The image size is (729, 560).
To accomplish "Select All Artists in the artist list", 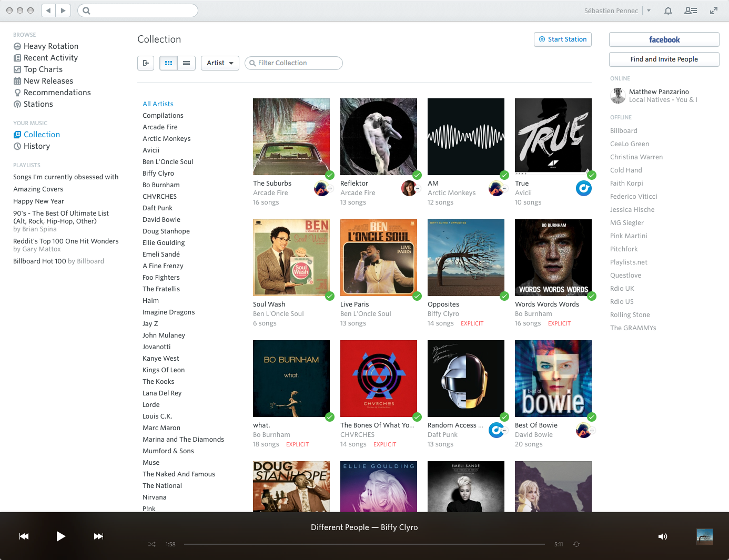I will click(x=158, y=104).
